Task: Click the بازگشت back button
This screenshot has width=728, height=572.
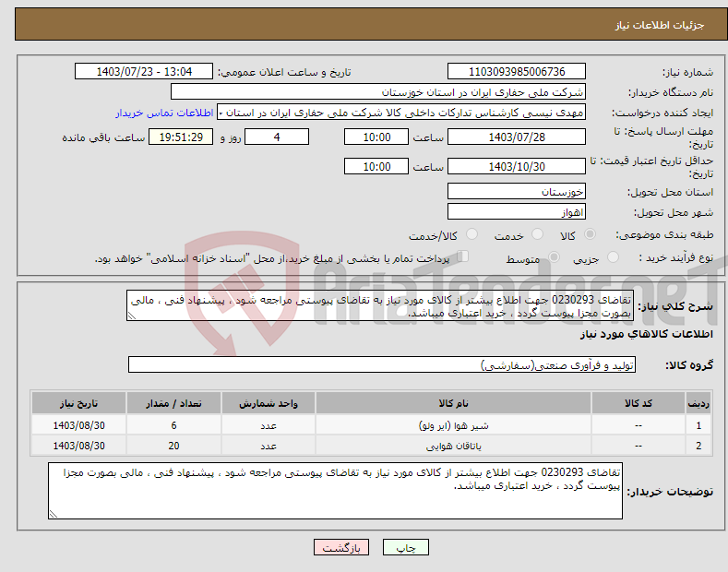Action: coord(341,547)
